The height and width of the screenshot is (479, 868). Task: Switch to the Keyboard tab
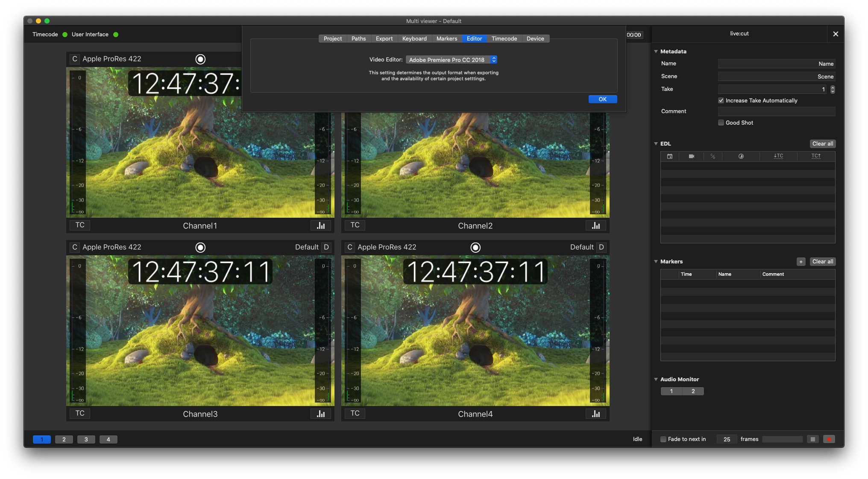point(414,38)
